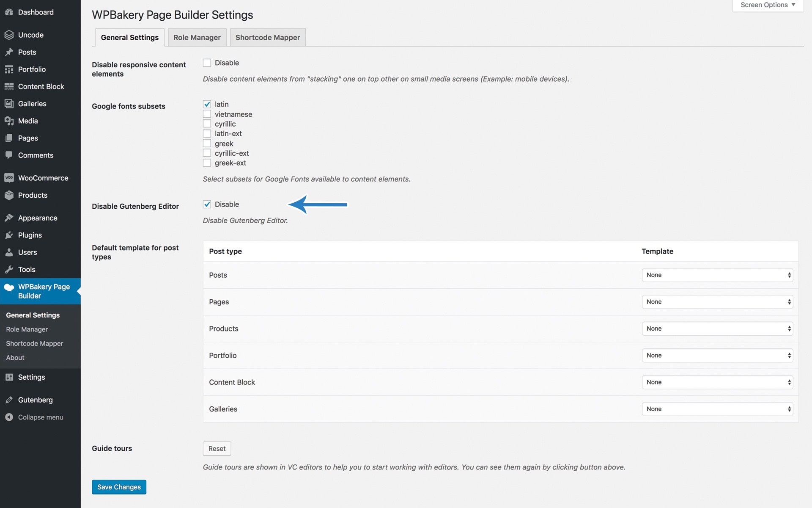Viewport: 812px width, 508px height.
Task: Switch to Role Manager tab
Action: point(197,37)
